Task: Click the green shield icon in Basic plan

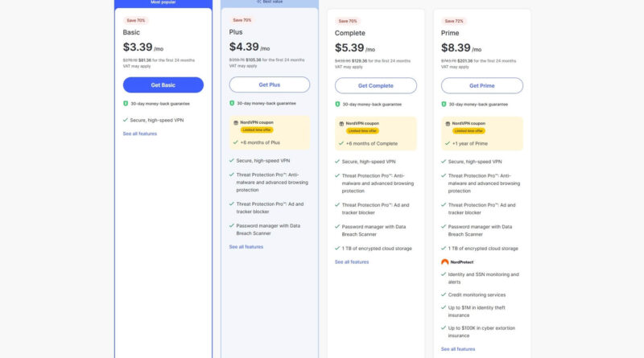Action: 126,104
